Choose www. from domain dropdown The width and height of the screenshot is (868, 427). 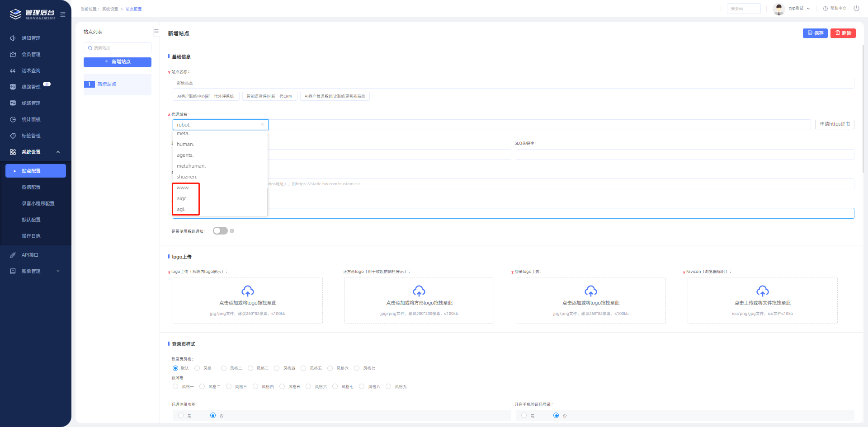[x=220, y=188]
